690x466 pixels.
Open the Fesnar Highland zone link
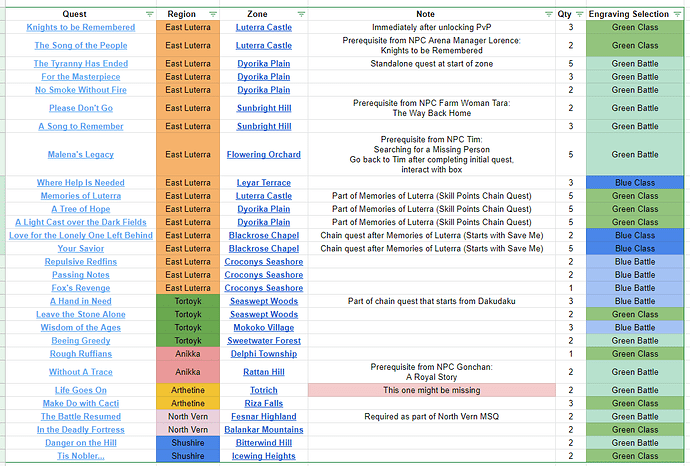(x=264, y=417)
